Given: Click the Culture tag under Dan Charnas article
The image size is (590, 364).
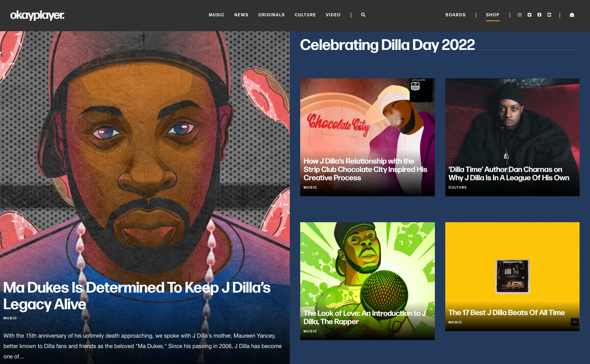Looking at the screenshot, I should pyautogui.click(x=457, y=188).
